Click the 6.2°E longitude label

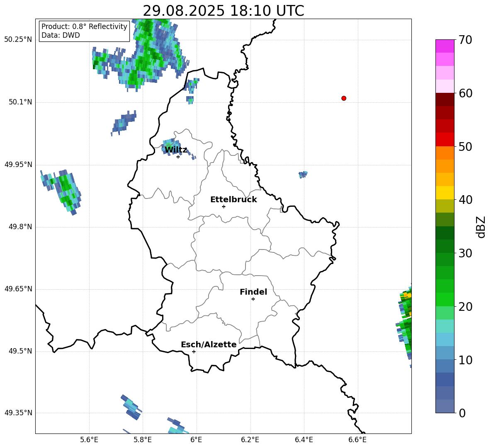tap(250, 440)
